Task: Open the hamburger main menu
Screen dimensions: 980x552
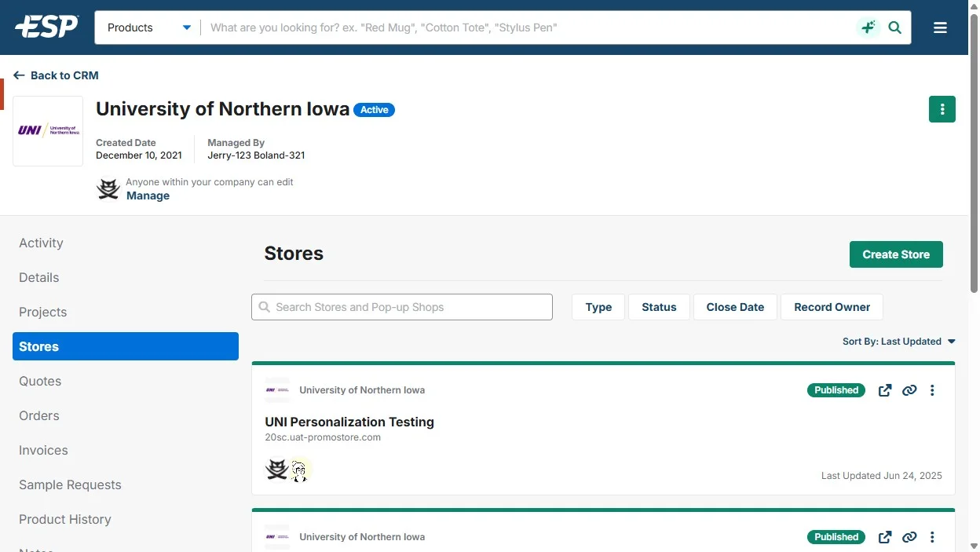Action: pos(940,27)
